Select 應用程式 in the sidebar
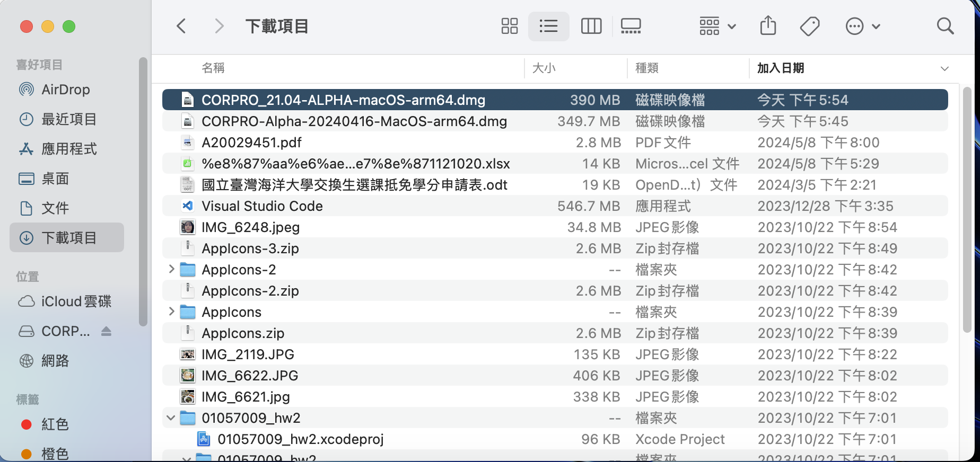Screen dimensions: 980x462 tap(69, 149)
